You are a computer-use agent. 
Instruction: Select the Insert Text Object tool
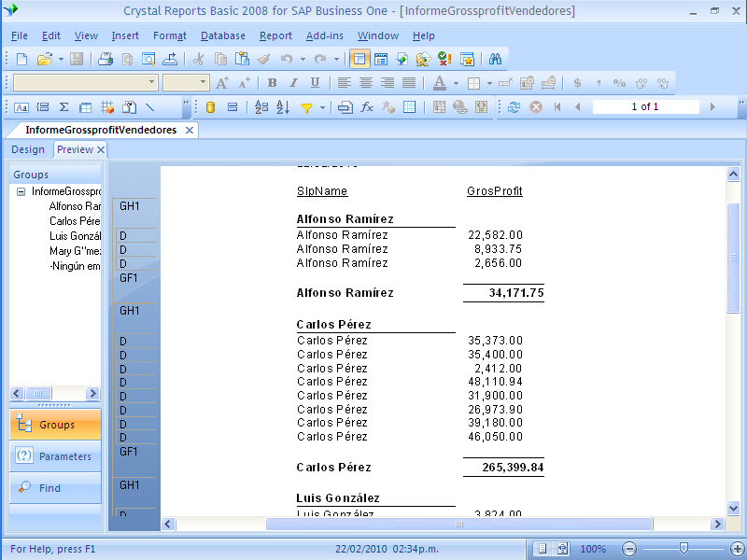pos(19,107)
